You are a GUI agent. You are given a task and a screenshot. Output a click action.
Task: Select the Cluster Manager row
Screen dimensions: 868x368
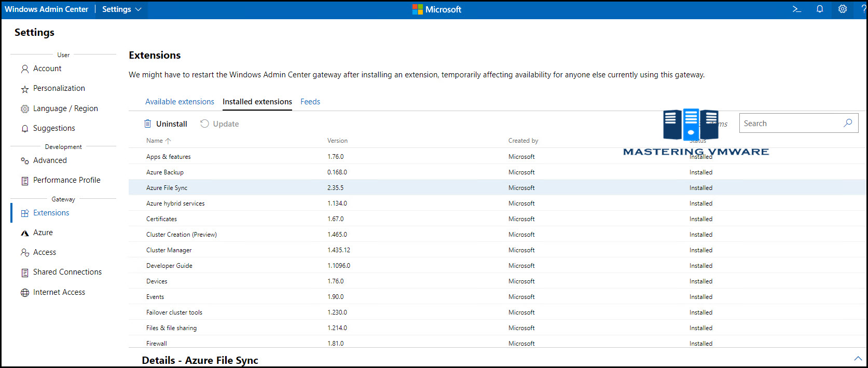(x=497, y=250)
